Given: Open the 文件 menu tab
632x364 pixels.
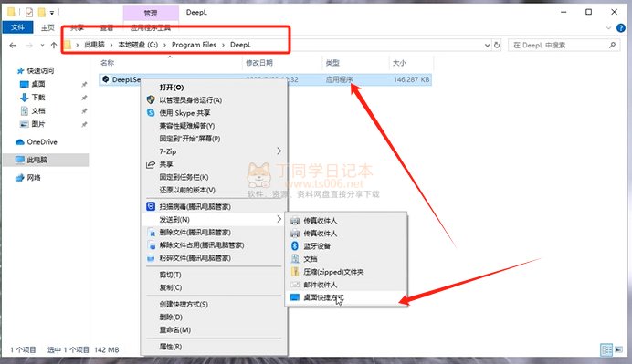Looking at the screenshot, I should click(x=17, y=27).
